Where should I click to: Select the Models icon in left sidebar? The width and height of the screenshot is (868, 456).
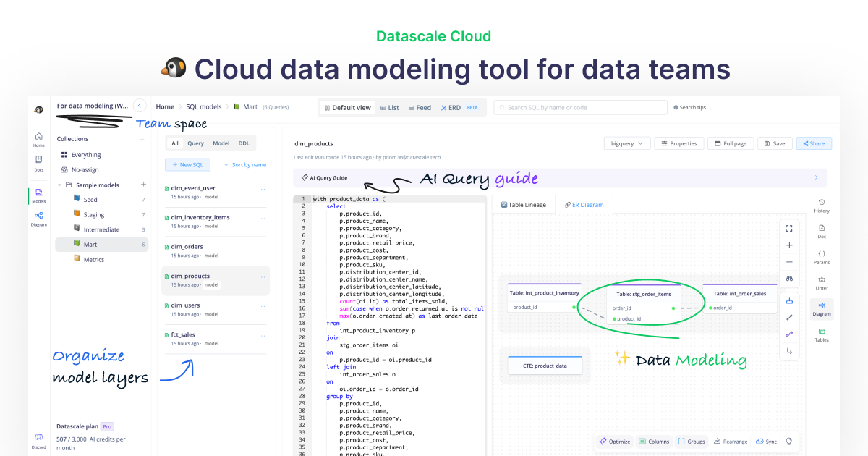tap(38, 195)
